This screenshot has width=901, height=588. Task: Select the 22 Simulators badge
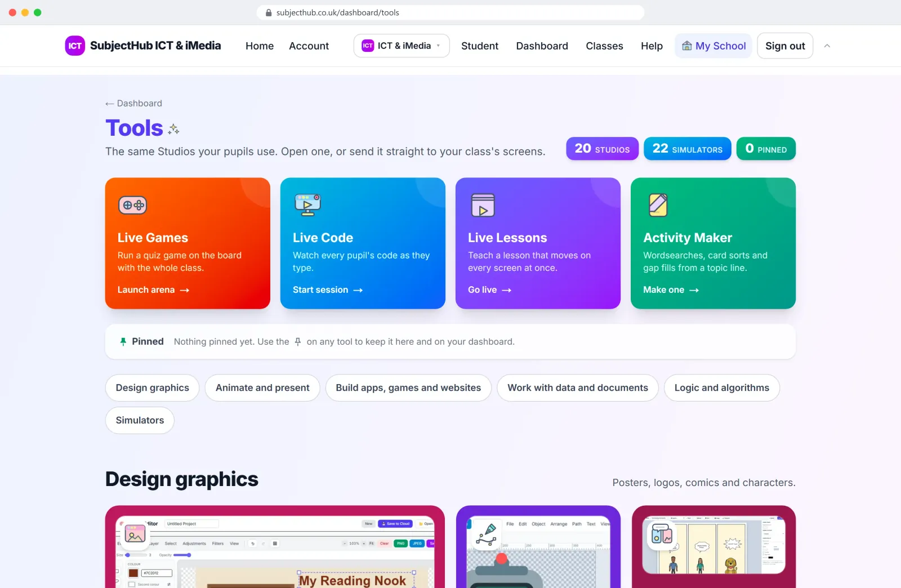pyautogui.click(x=688, y=149)
